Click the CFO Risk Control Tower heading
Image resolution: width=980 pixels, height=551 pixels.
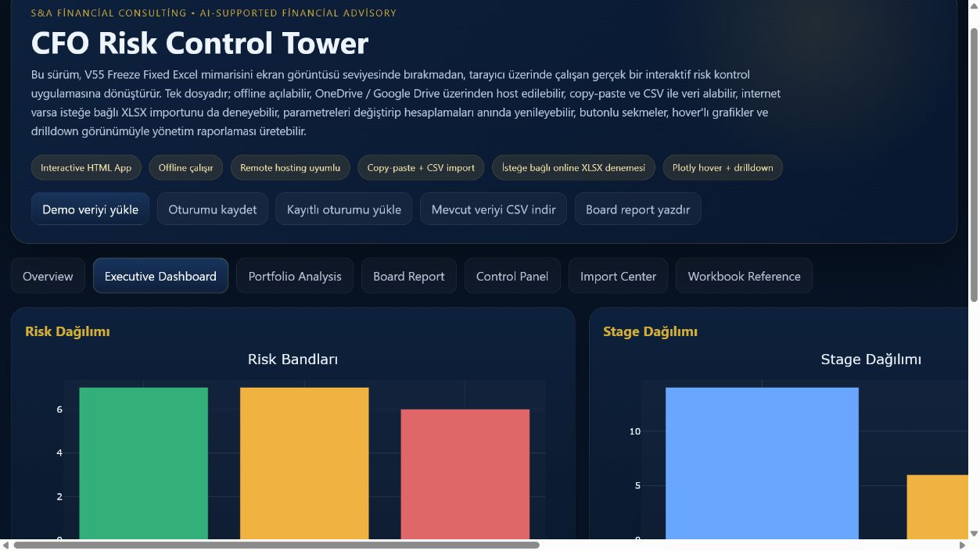tap(199, 43)
